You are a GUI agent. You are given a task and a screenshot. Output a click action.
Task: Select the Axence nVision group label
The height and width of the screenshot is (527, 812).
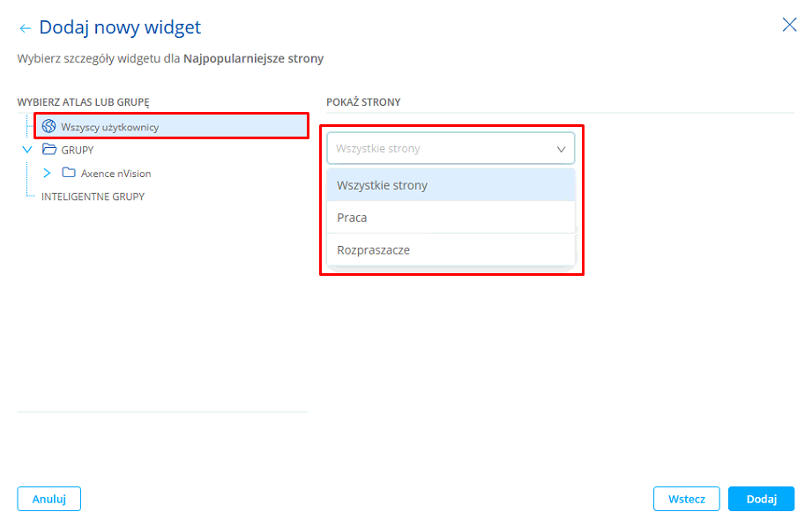115,174
